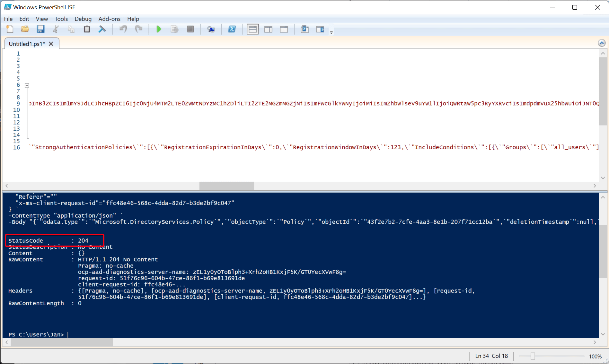609x364 pixels.
Task: Adjust the zoom slider in the status bar
Action: pos(533,356)
